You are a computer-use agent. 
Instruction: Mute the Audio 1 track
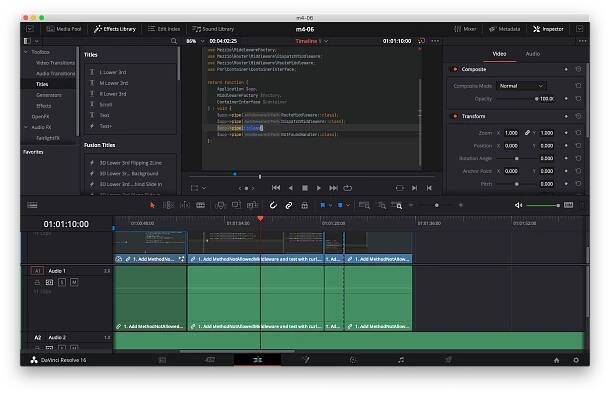(74, 282)
